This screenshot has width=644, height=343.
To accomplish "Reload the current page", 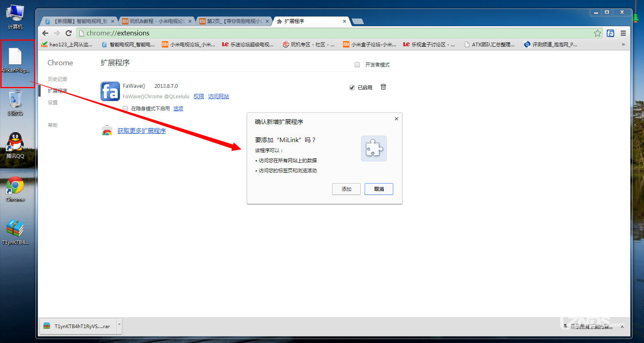I will point(68,33).
